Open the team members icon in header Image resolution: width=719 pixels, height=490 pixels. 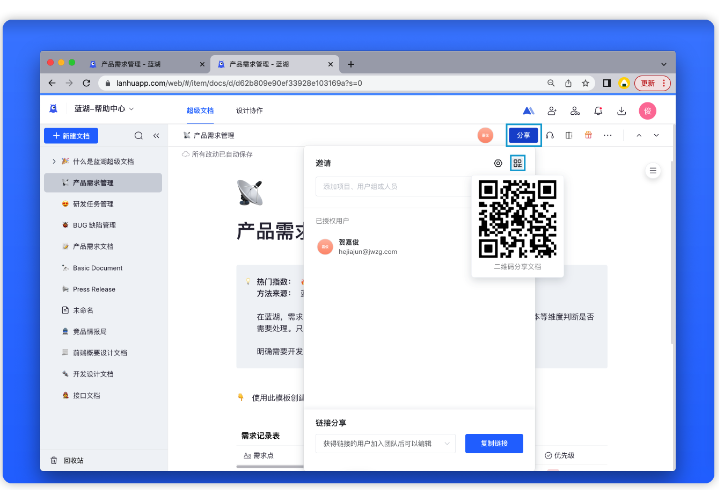(575, 110)
